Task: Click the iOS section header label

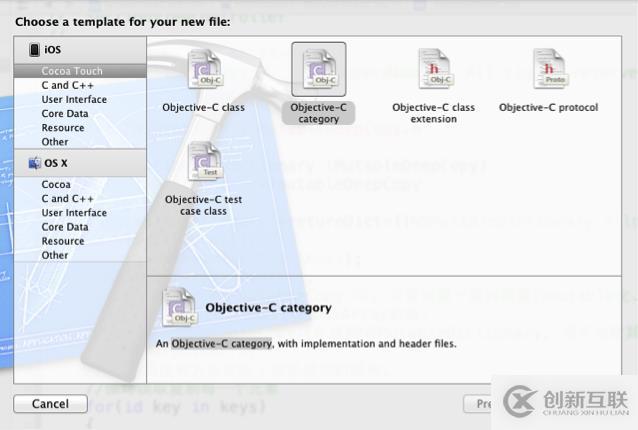Action: (52, 50)
